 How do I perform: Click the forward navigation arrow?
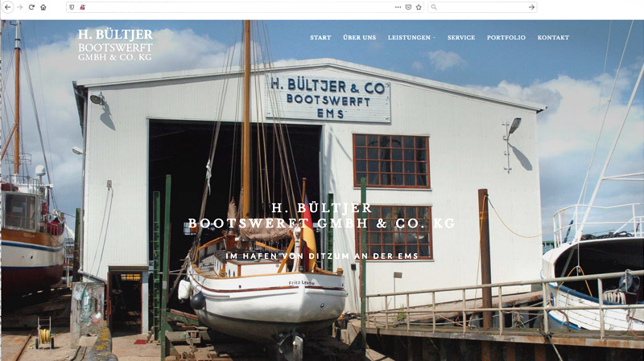(19, 7)
